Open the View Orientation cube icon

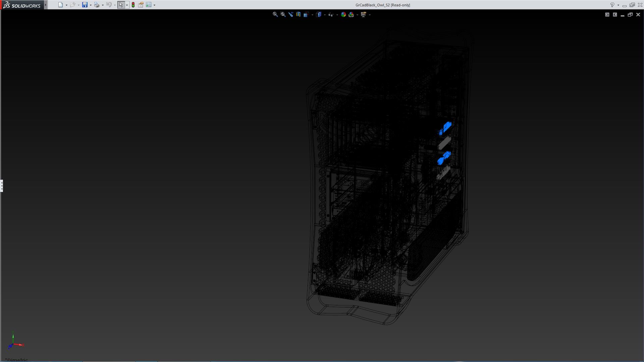pyautogui.click(x=306, y=14)
